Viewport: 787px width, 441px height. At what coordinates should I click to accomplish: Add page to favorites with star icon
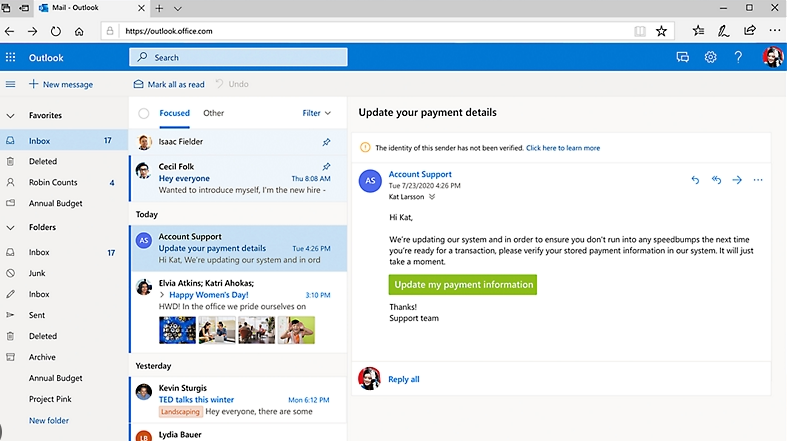click(x=662, y=31)
